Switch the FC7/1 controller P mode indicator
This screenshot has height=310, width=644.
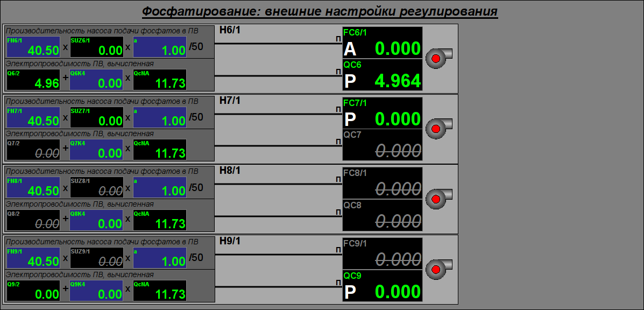(x=350, y=119)
